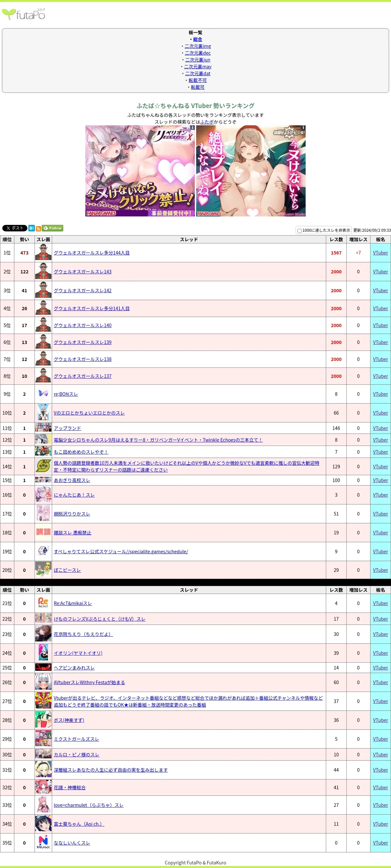This screenshot has width=391, height=868.
Task: Open the 転載不可 board link
Action: pyautogui.click(x=197, y=80)
